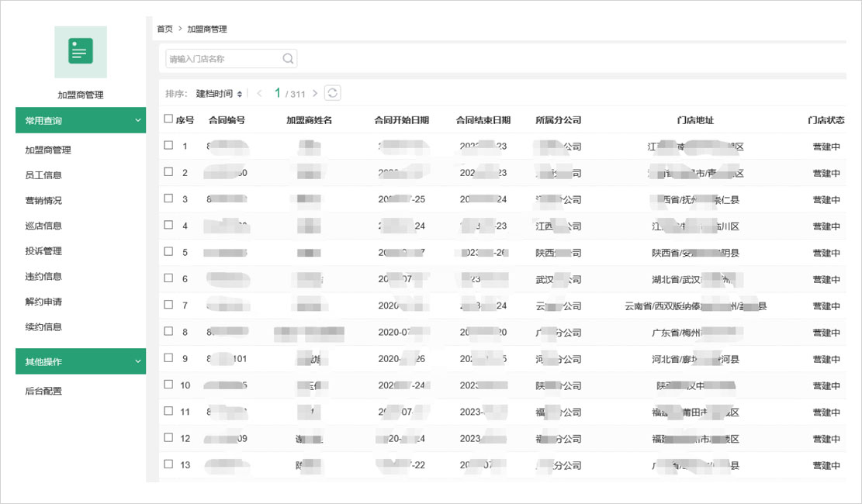
Task: Click the search magnifier icon
Action: pos(288,59)
